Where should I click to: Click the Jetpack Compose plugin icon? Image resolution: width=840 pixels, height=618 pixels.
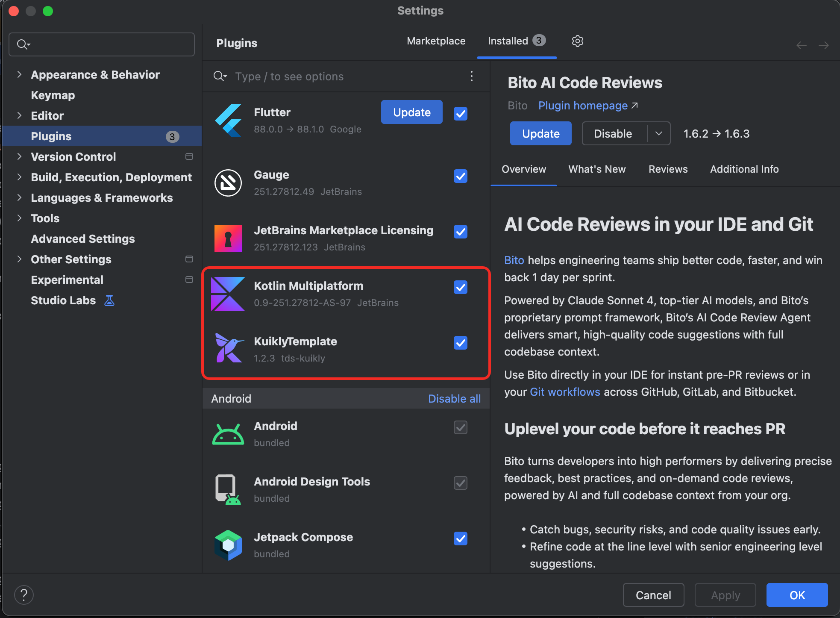tap(228, 545)
